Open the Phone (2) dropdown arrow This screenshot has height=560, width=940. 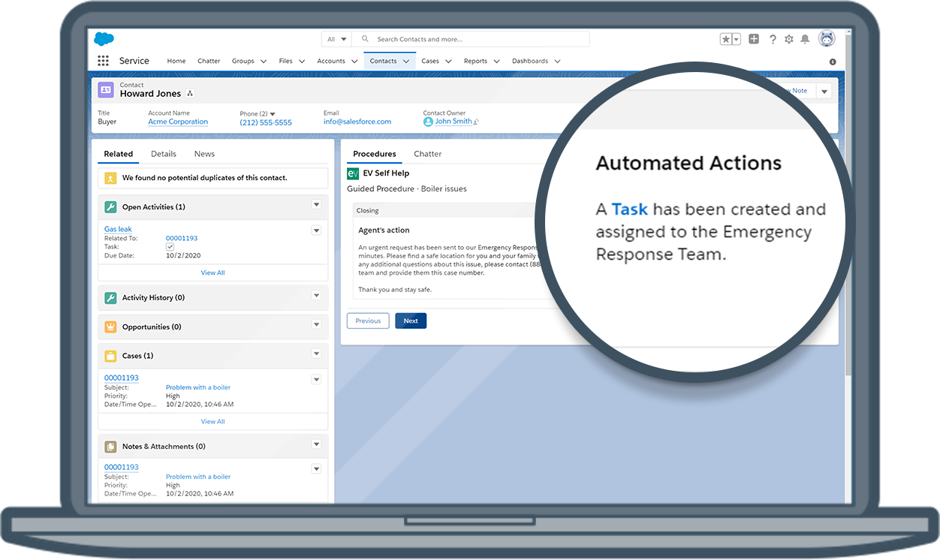273,114
